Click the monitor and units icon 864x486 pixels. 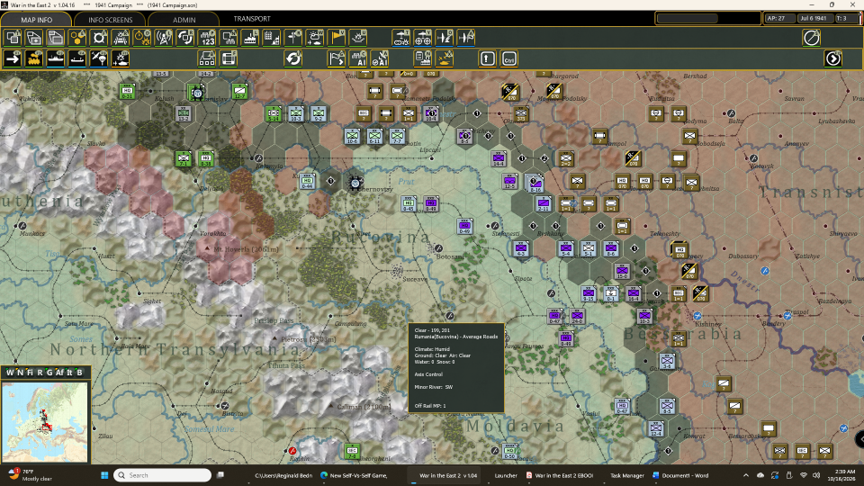(x=228, y=38)
